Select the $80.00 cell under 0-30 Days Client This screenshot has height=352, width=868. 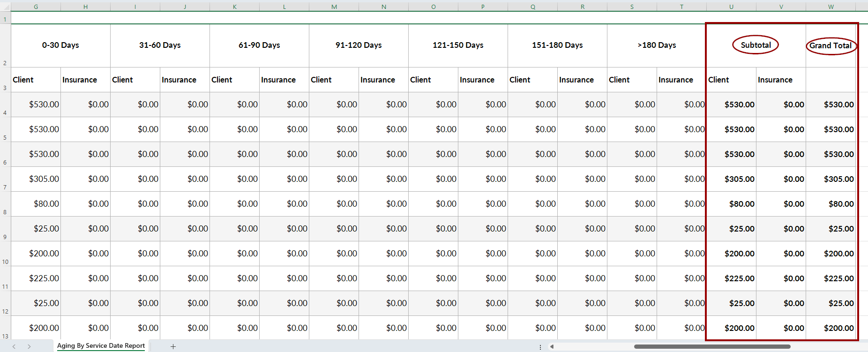pos(36,204)
